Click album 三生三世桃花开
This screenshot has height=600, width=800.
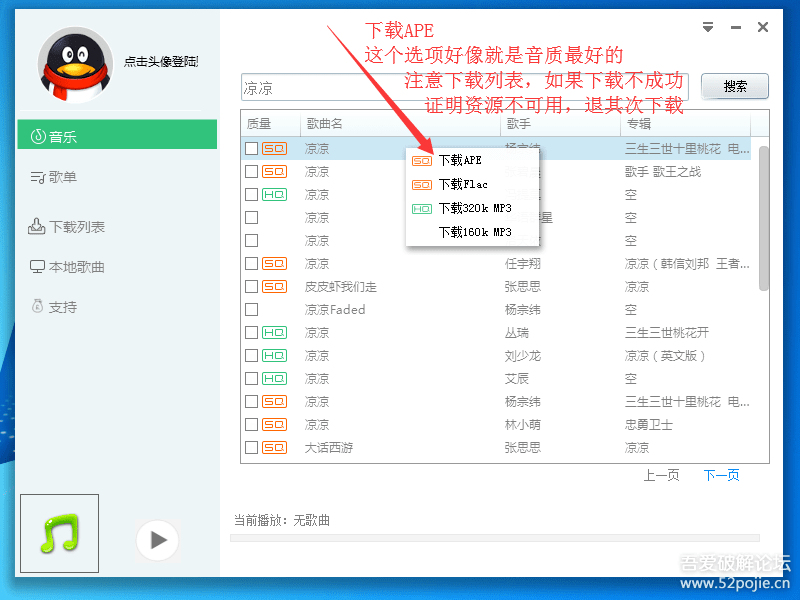click(x=666, y=333)
